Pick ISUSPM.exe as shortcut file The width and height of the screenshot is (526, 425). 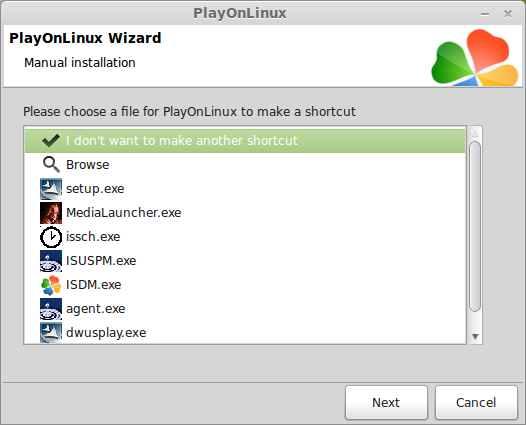[245, 261]
